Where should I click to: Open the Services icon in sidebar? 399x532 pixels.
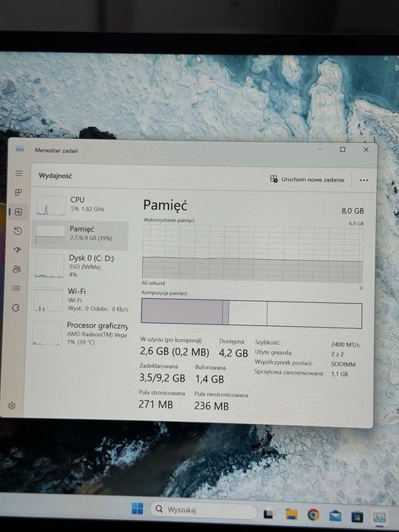click(16, 308)
